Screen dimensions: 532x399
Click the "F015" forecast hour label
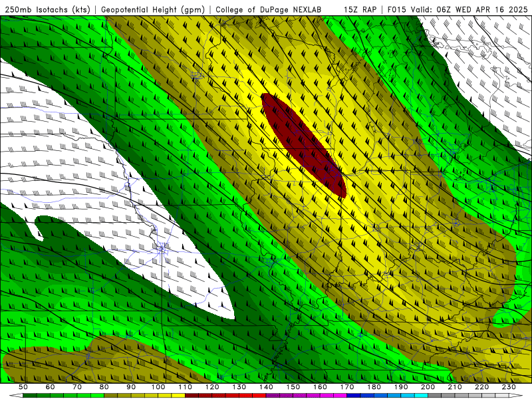coord(396,9)
